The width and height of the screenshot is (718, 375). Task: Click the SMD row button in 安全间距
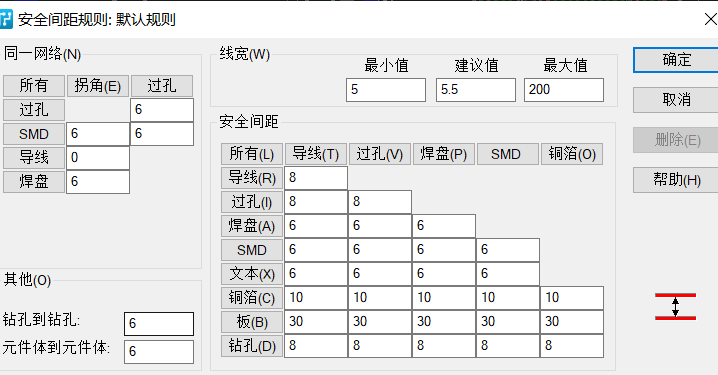click(x=252, y=250)
